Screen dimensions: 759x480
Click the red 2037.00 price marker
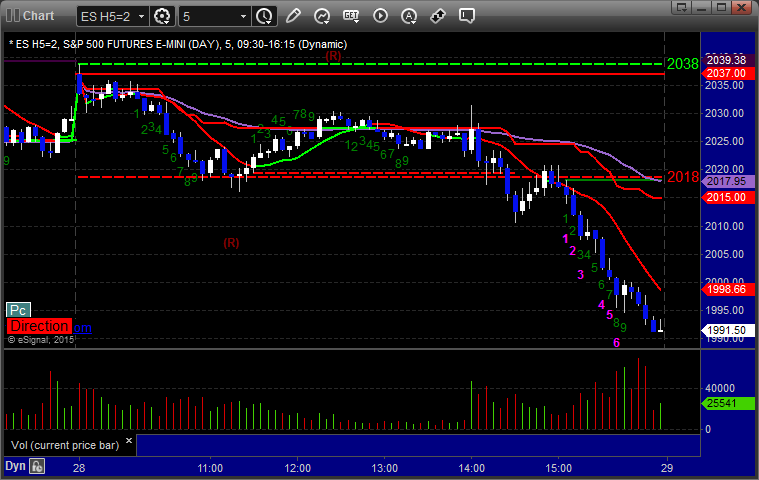coord(727,73)
